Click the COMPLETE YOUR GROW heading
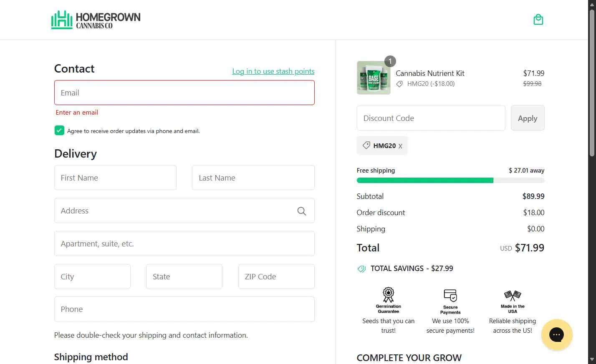The width and height of the screenshot is (596, 364). (x=409, y=358)
